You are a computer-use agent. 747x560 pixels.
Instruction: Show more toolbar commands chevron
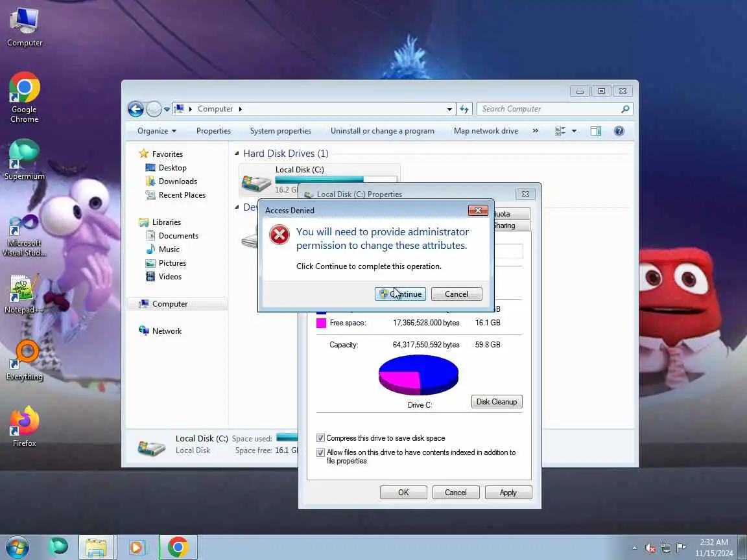pyautogui.click(x=536, y=131)
